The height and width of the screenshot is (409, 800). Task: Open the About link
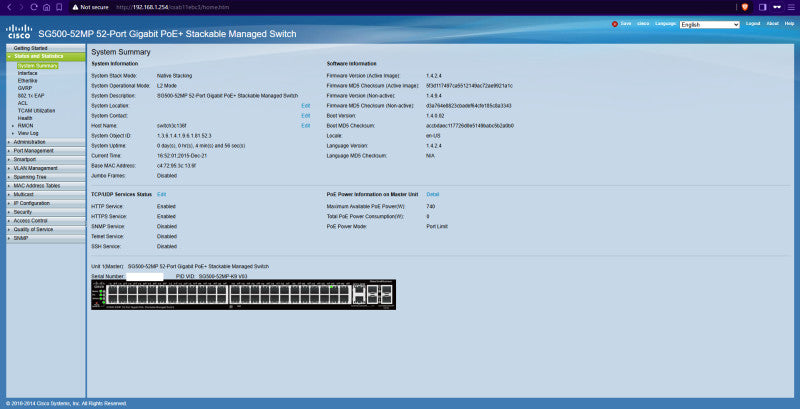click(x=772, y=24)
